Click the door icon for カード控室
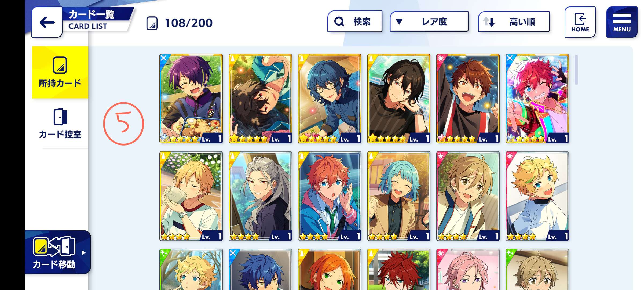The width and height of the screenshot is (644, 290). (x=60, y=117)
